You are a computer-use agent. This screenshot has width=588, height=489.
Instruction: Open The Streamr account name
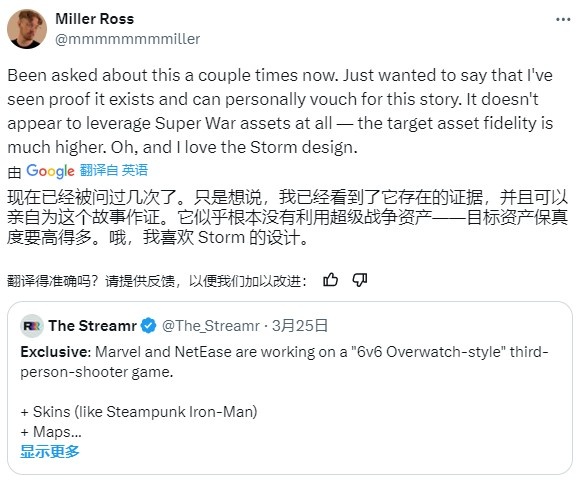point(92,326)
